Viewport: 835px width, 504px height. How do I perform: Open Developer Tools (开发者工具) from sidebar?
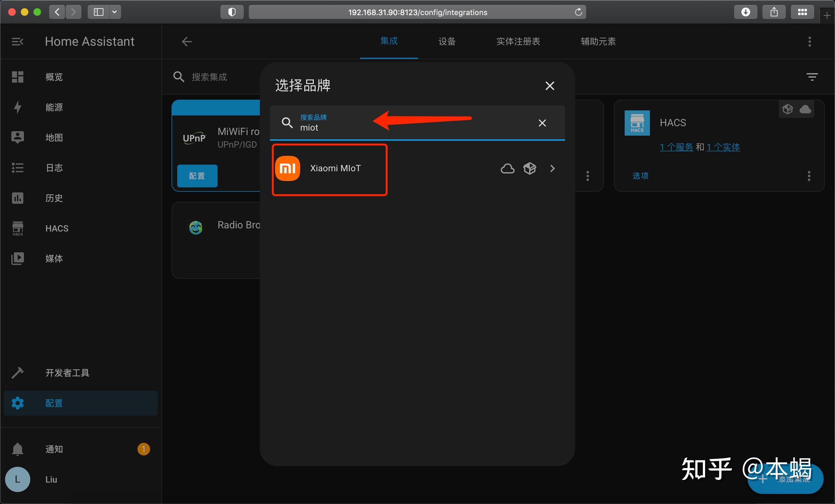point(67,373)
